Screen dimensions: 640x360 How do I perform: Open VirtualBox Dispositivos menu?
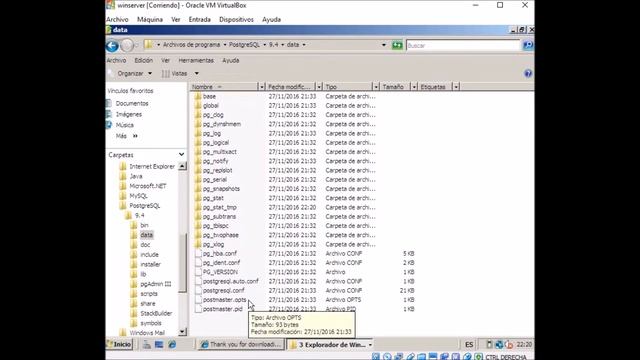click(236, 20)
